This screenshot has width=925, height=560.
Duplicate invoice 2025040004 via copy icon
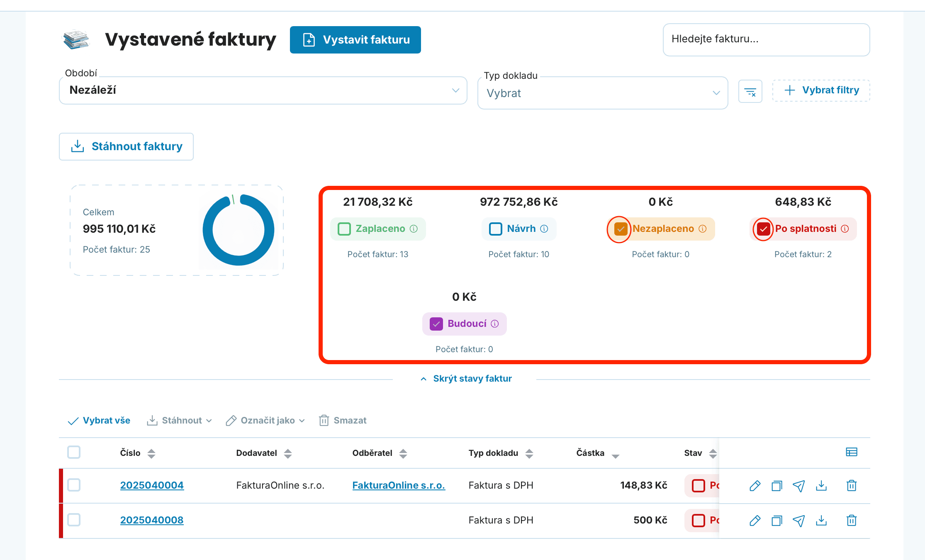click(x=777, y=485)
